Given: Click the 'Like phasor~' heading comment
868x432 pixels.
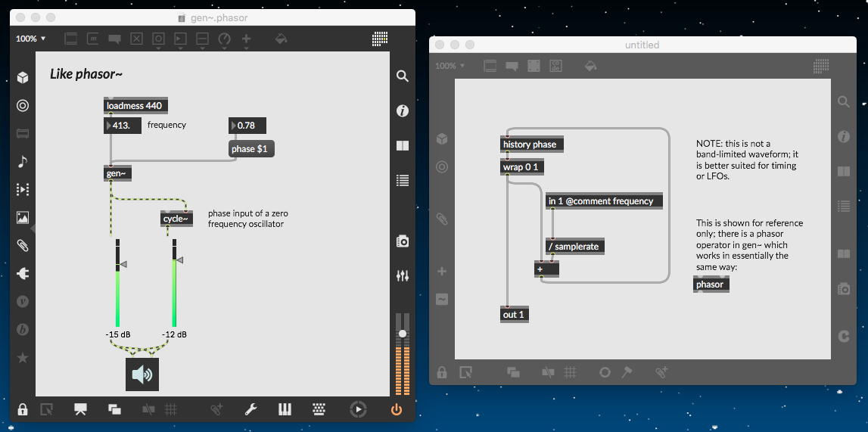Looking at the screenshot, I should (86, 73).
